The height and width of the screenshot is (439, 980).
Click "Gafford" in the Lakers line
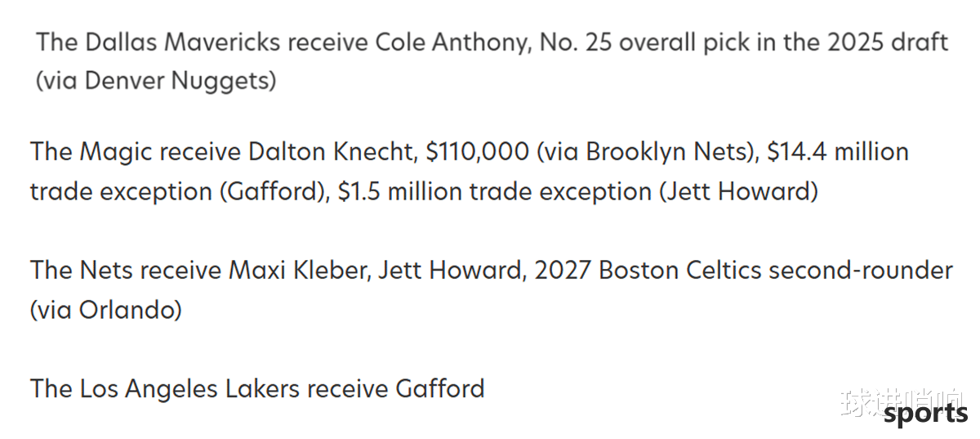440,387
